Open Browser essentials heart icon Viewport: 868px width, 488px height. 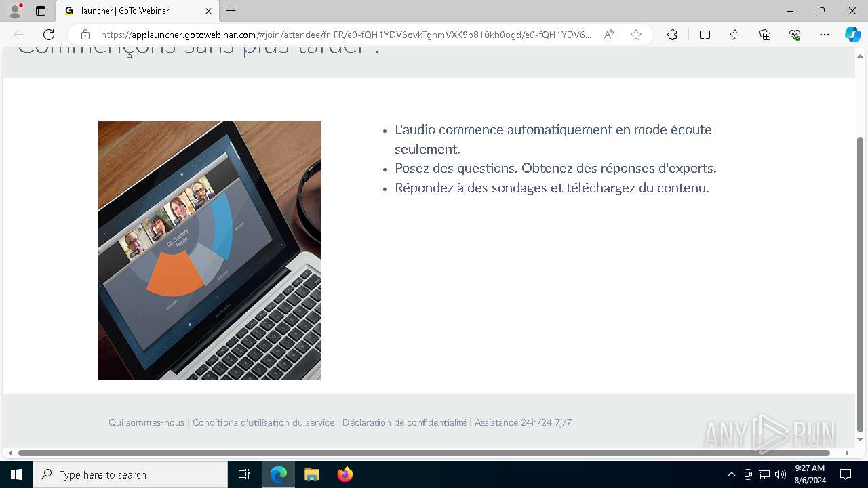(x=795, y=35)
